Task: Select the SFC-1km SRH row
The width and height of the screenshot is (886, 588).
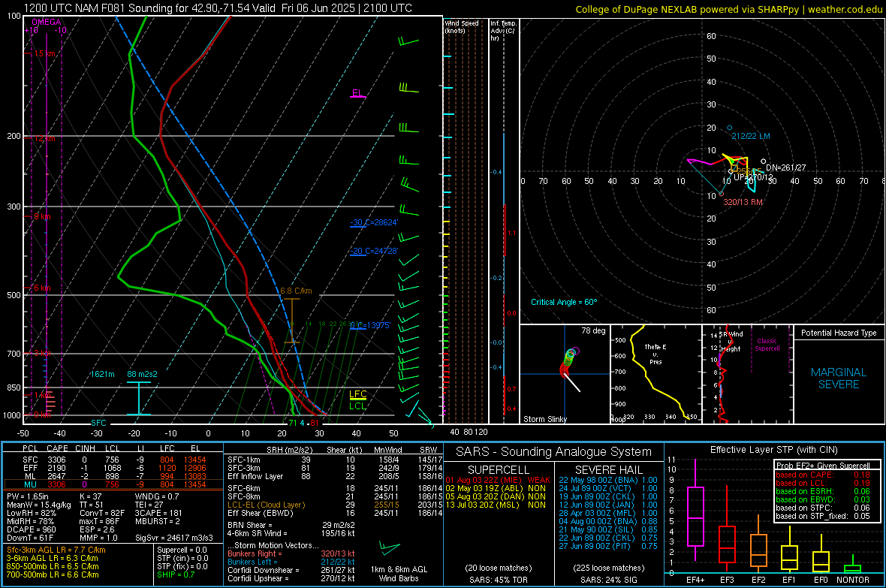Action: coord(335,460)
